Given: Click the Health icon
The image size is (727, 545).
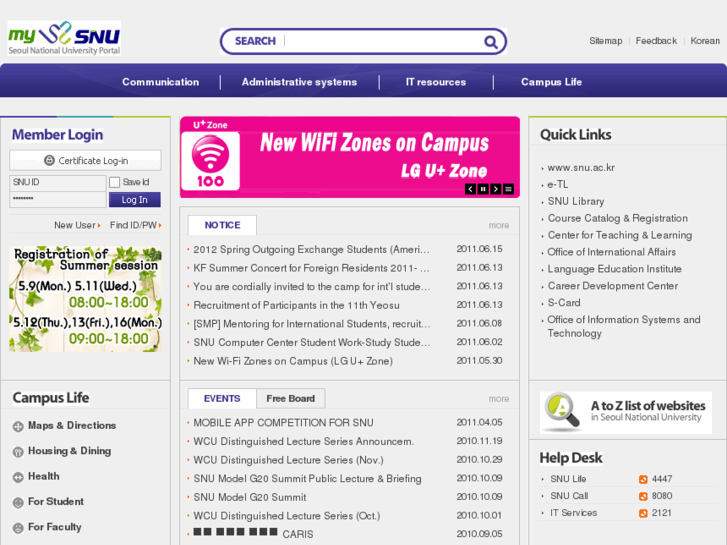Looking at the screenshot, I should 18,477.
